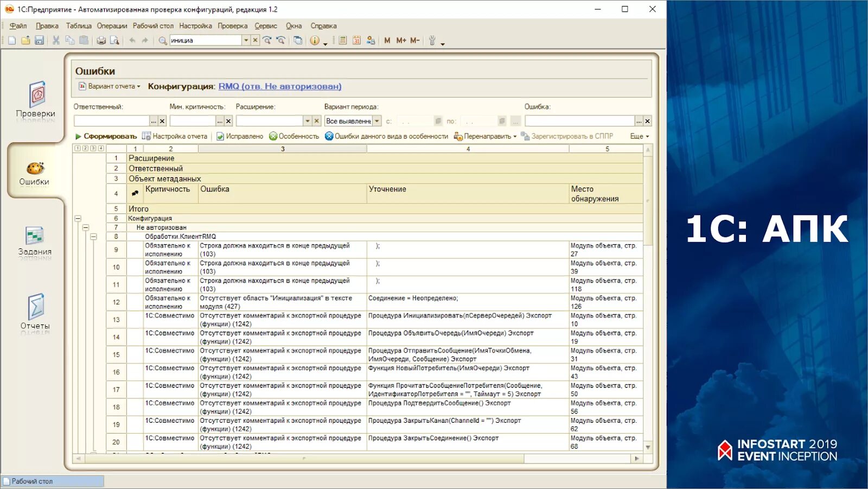
Task: Click the M- memory subtract button
Action: pyautogui.click(x=415, y=40)
